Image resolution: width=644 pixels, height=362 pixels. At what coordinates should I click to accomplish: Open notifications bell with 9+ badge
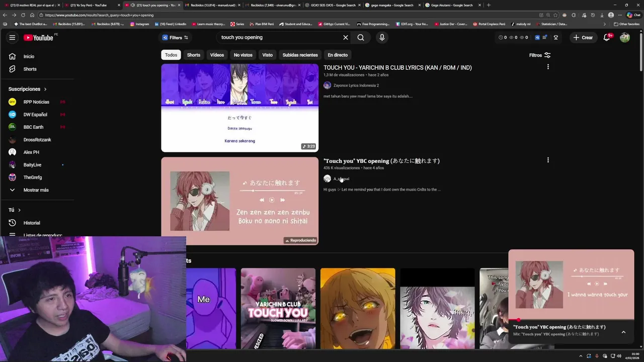(x=607, y=37)
